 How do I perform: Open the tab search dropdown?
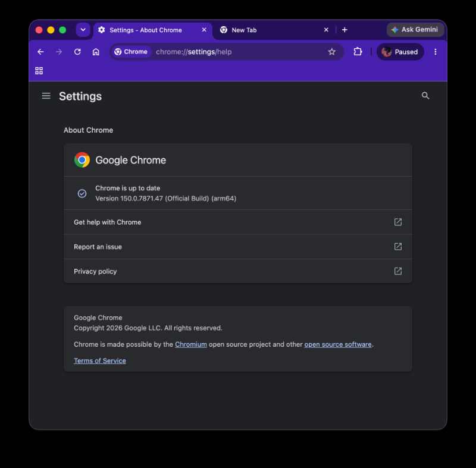tap(83, 30)
